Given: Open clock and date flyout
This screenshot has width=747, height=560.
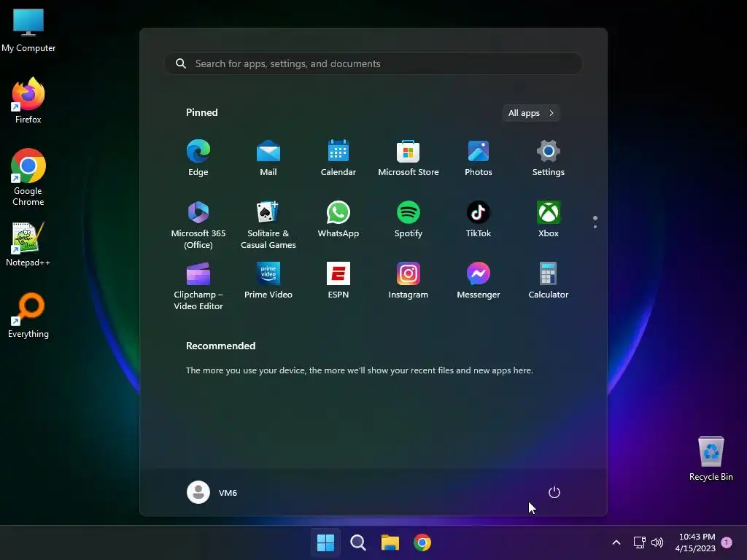Looking at the screenshot, I should 695,542.
